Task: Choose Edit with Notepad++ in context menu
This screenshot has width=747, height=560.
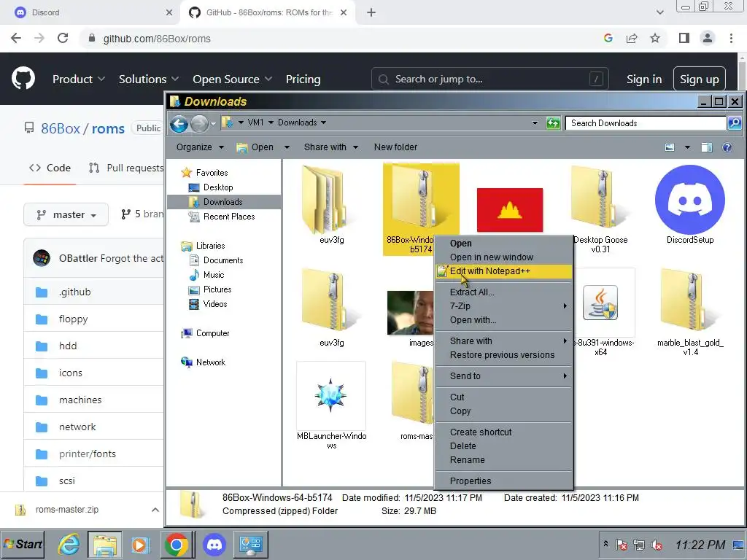Action: (x=503, y=271)
